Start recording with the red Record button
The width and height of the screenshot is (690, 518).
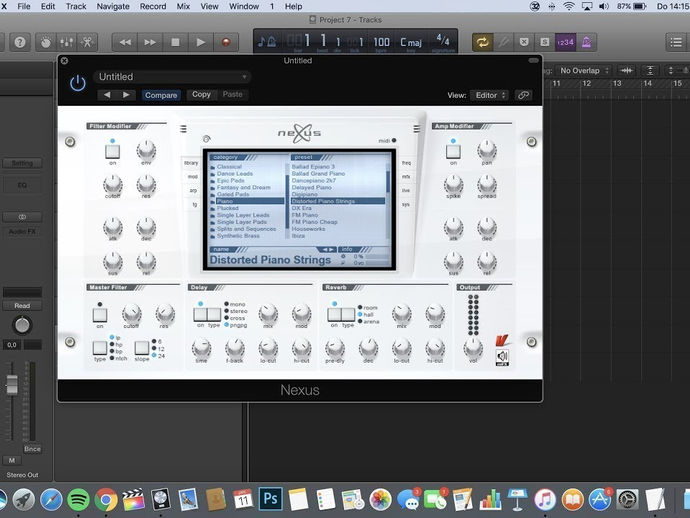coord(226,42)
